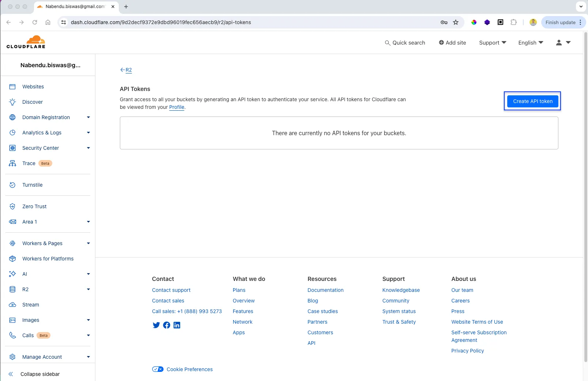Open the Privacy Policy link
This screenshot has width=588, height=381.
[x=467, y=351]
